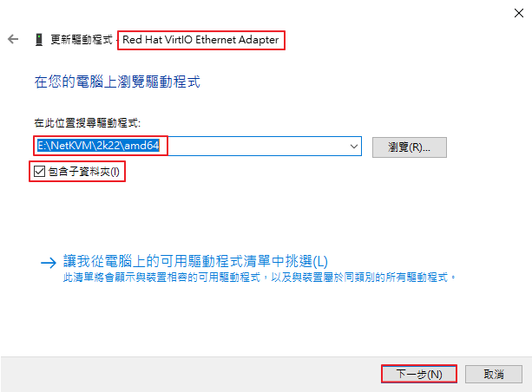Image resolution: width=532 pixels, height=392 pixels.
Task: Toggle the 包含子資料夾 checkbox
Action: (39, 171)
